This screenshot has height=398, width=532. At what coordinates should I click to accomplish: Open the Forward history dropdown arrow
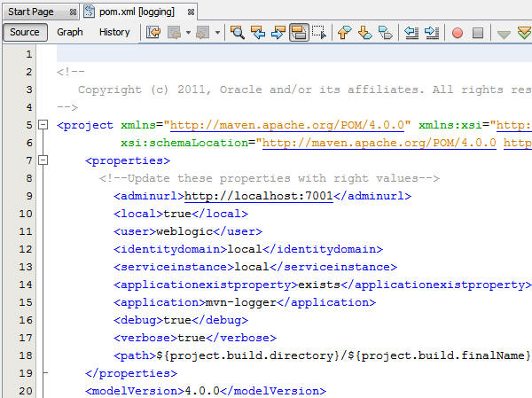tap(217, 33)
